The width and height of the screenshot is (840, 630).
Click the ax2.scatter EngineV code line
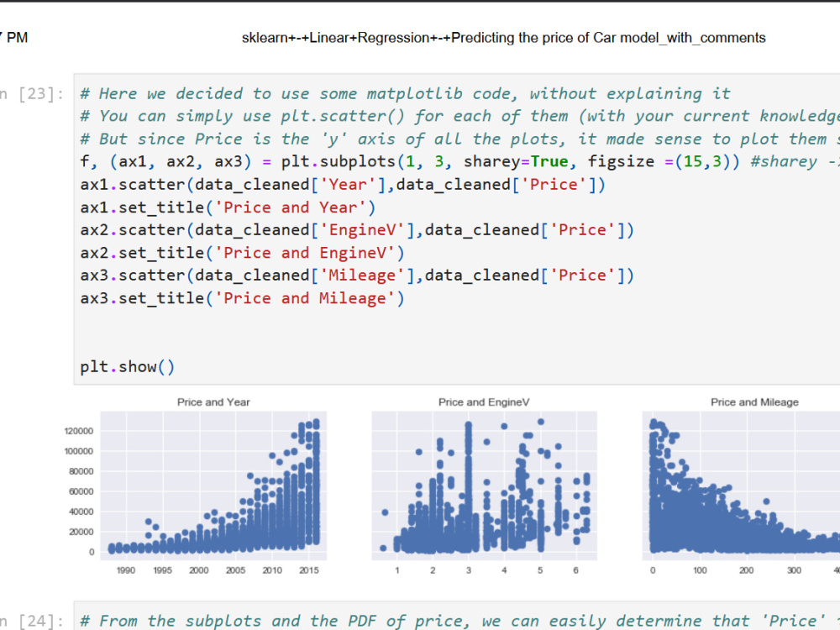(x=357, y=230)
